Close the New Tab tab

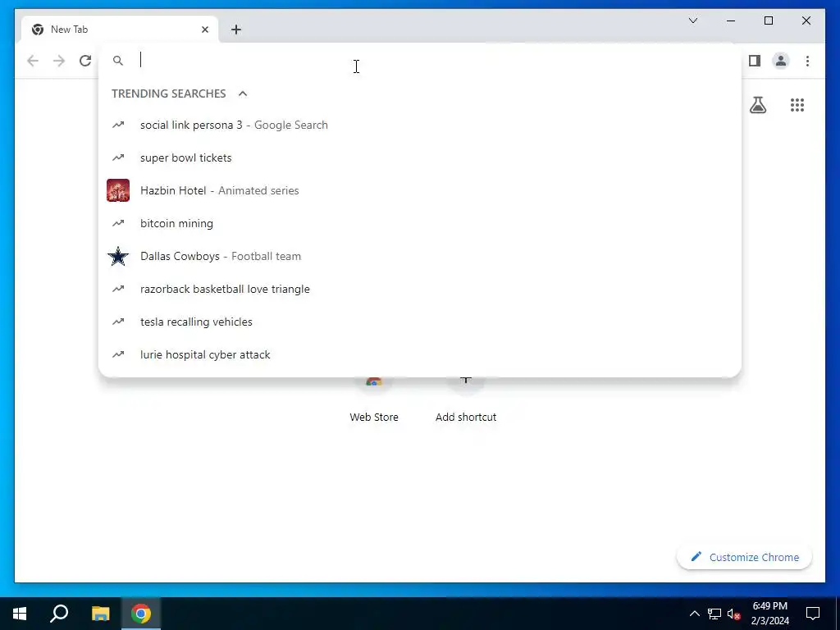[204, 30]
